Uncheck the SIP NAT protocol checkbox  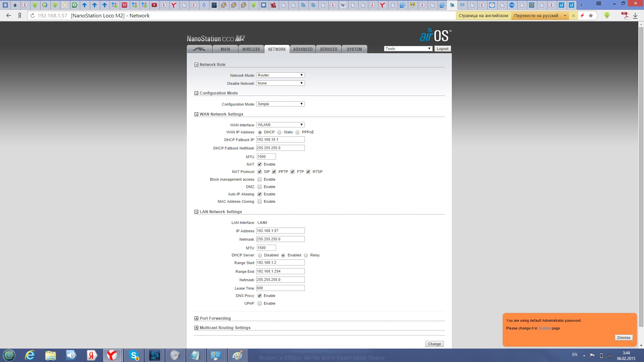coord(260,172)
